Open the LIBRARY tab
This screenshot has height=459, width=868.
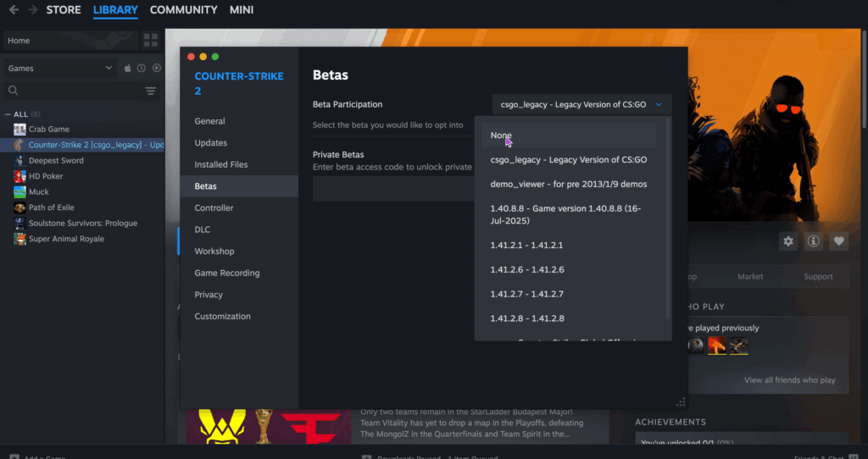(x=115, y=10)
